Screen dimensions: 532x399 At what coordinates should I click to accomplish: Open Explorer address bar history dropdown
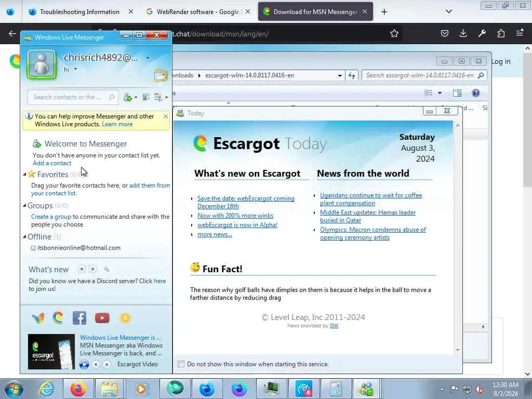(x=340, y=76)
